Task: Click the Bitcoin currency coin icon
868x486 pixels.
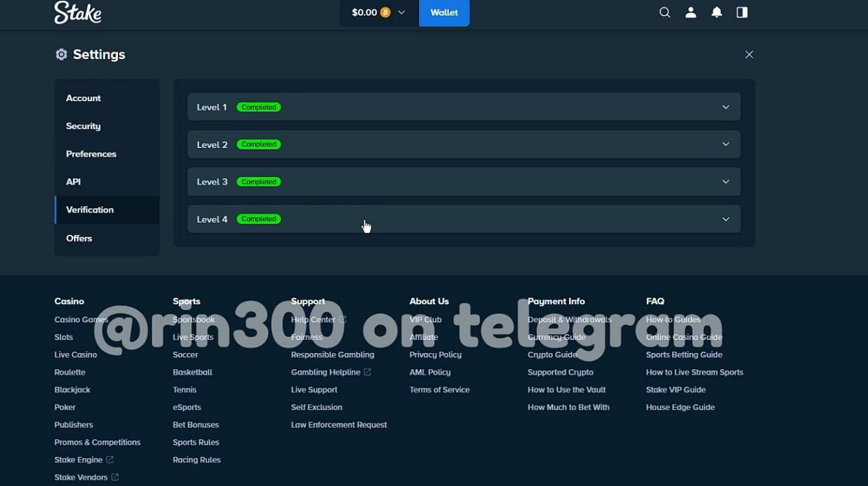Action: click(x=385, y=12)
